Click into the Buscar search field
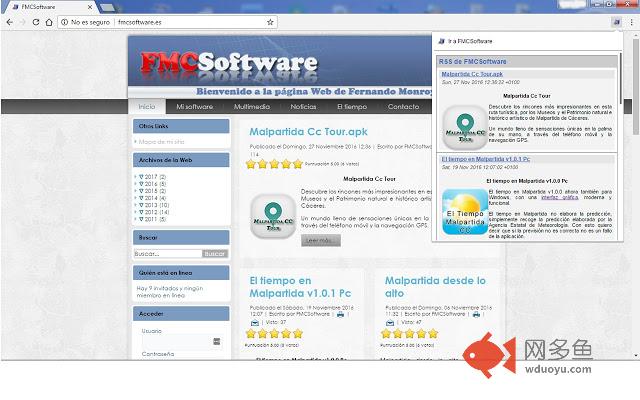640x400 pixels. coord(168,253)
